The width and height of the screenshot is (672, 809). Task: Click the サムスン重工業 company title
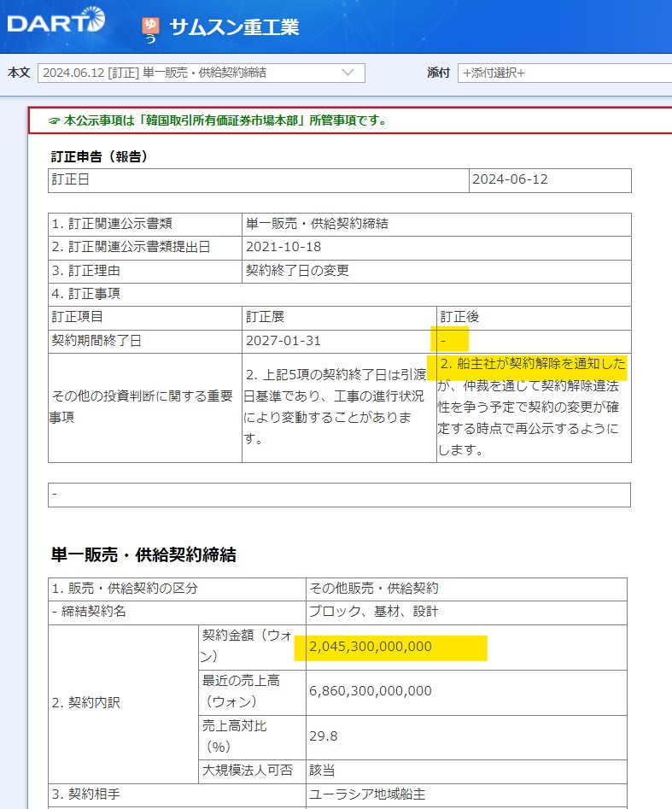[234, 26]
